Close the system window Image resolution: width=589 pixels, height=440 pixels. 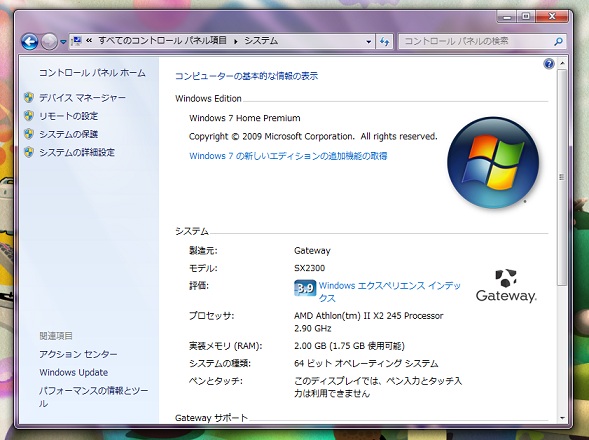click(552, 16)
